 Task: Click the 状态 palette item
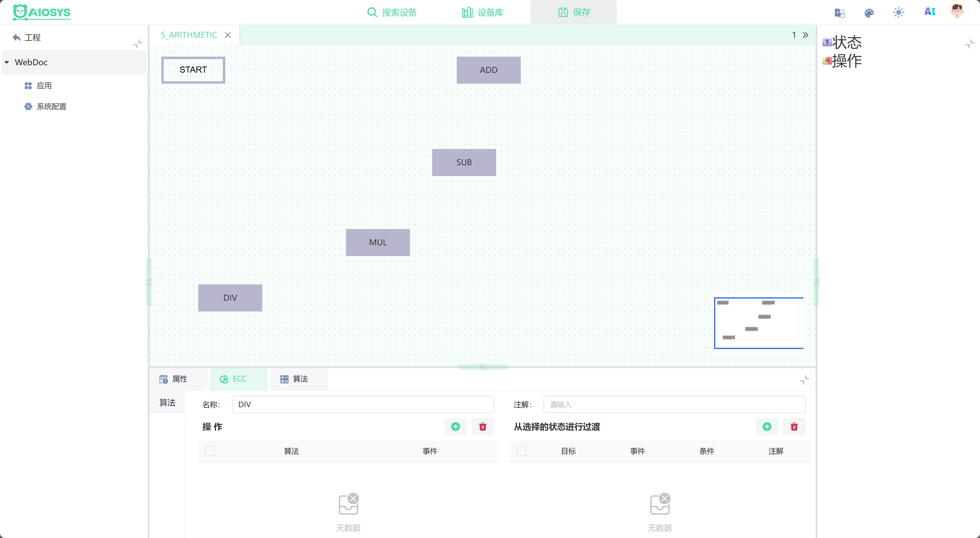[841, 42]
